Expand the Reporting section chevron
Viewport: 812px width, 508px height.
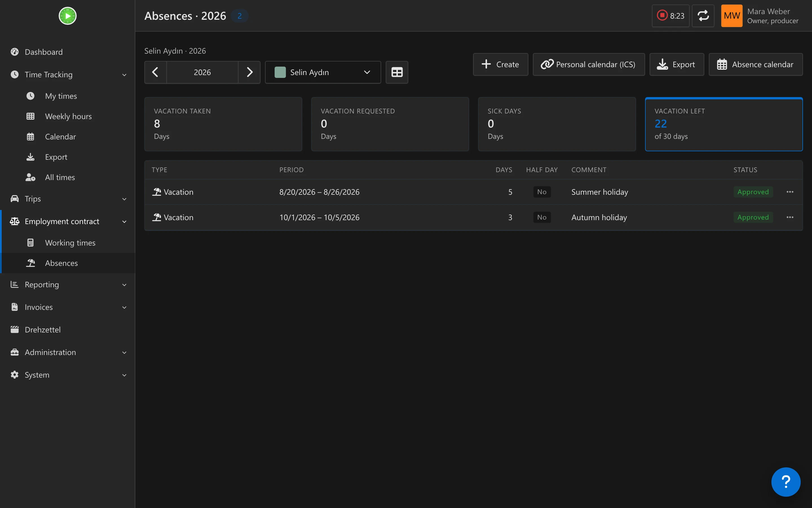pos(124,284)
